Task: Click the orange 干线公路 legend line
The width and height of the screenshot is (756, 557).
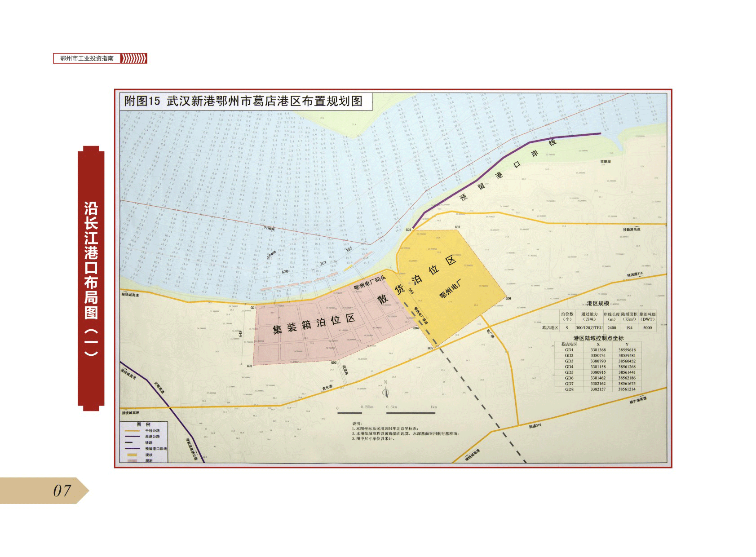Action: point(132,431)
